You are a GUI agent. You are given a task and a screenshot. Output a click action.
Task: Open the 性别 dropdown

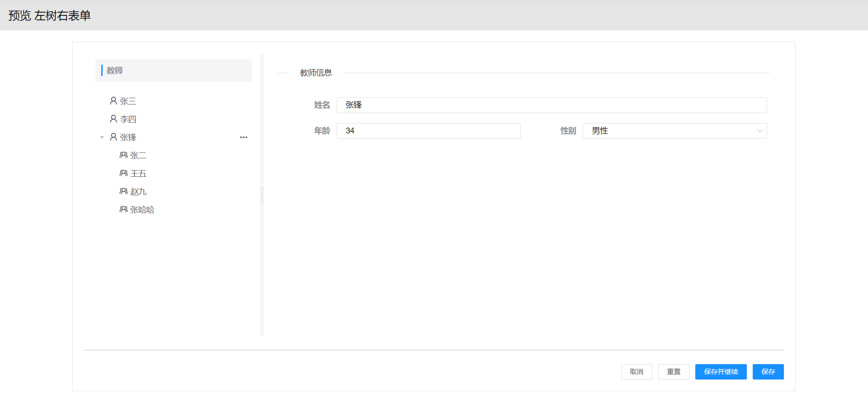(x=669, y=131)
